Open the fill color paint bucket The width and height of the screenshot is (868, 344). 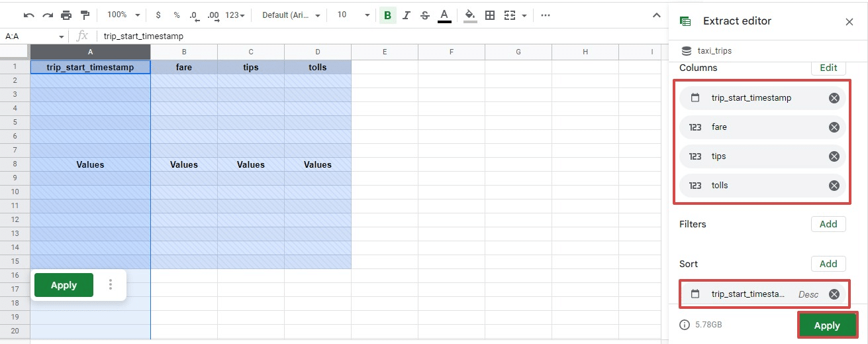point(469,15)
